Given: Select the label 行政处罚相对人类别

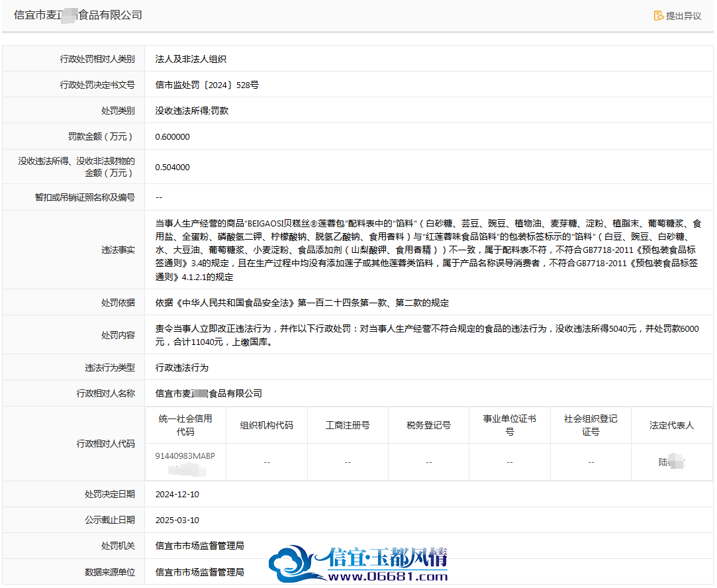Looking at the screenshot, I should point(97,59).
